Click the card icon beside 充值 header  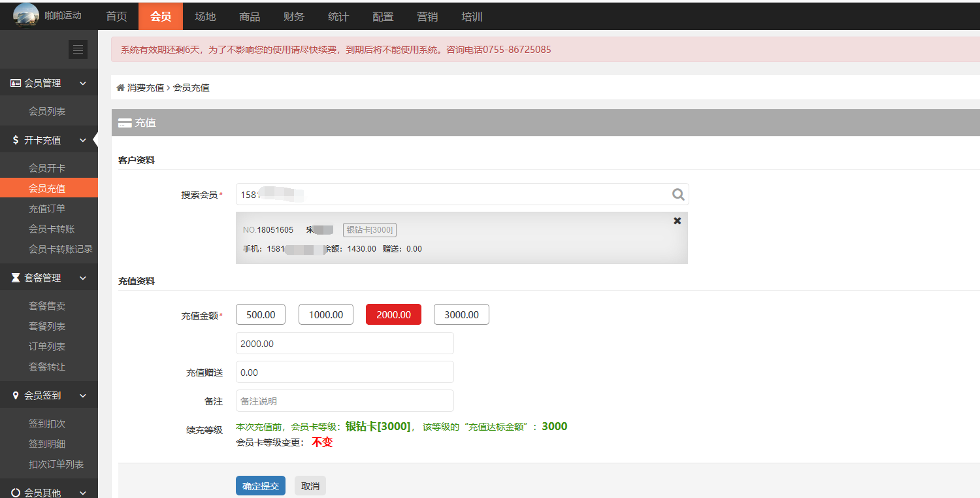click(x=125, y=123)
